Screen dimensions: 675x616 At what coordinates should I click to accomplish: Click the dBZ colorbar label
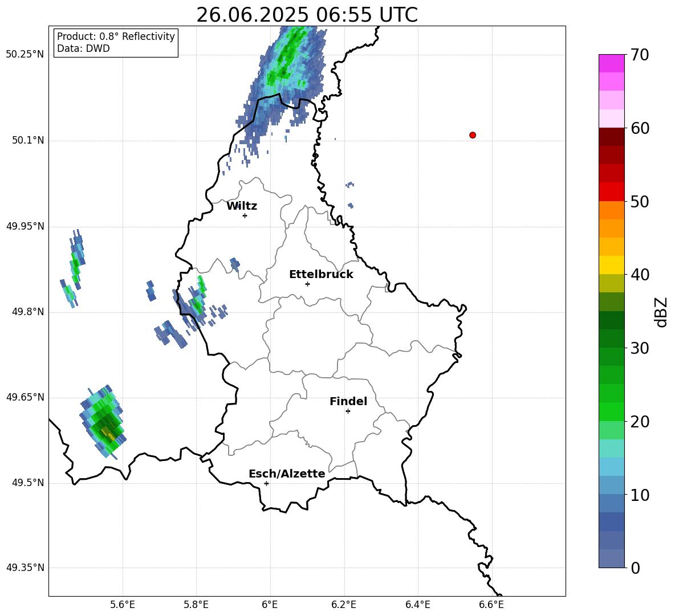click(661, 312)
